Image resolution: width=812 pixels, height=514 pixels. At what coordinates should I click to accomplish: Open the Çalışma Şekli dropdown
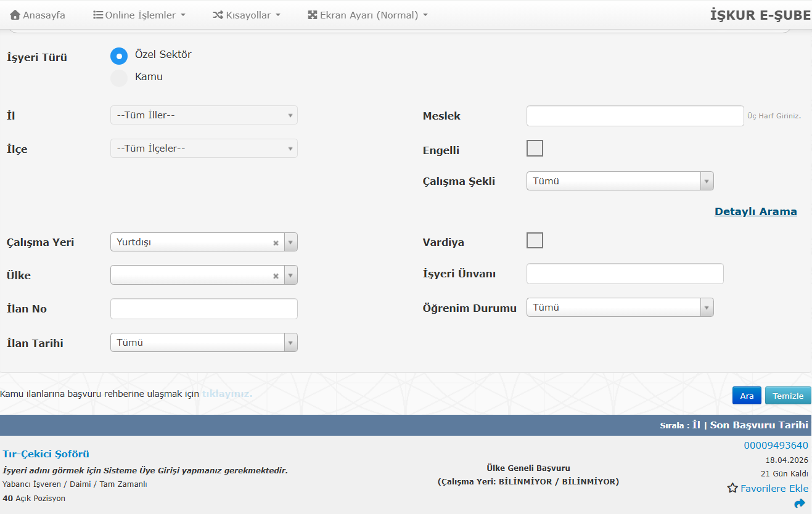click(620, 181)
